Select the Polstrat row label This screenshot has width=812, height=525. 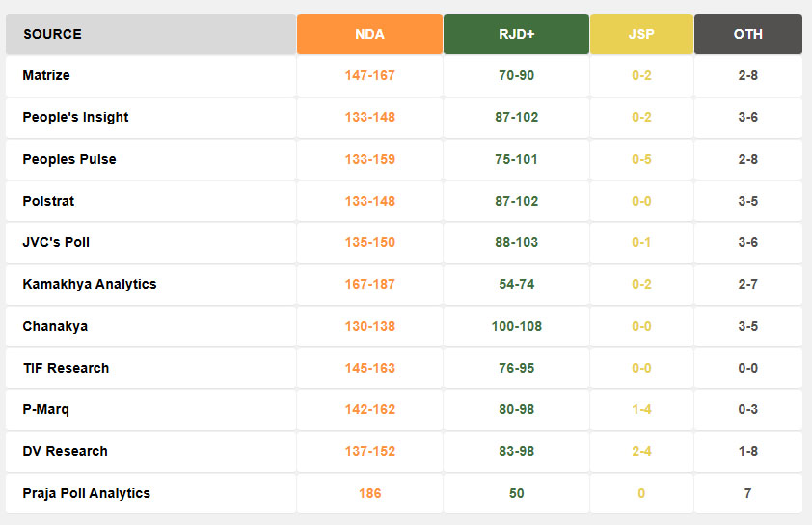point(48,201)
